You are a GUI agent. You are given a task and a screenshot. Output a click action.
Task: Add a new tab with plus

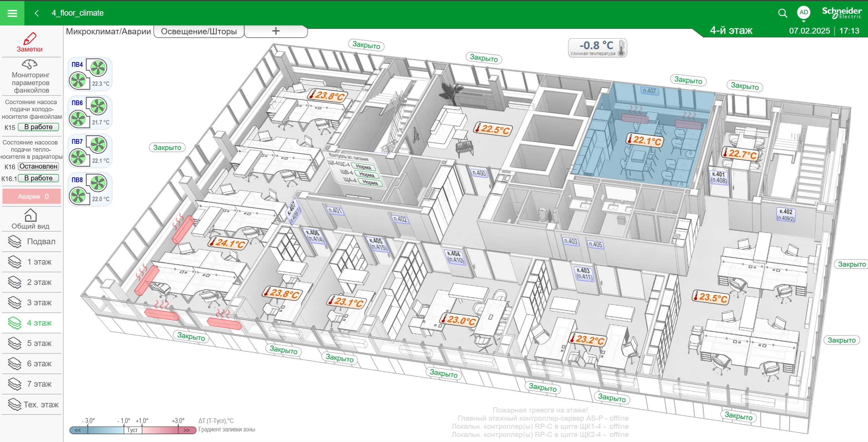276,31
